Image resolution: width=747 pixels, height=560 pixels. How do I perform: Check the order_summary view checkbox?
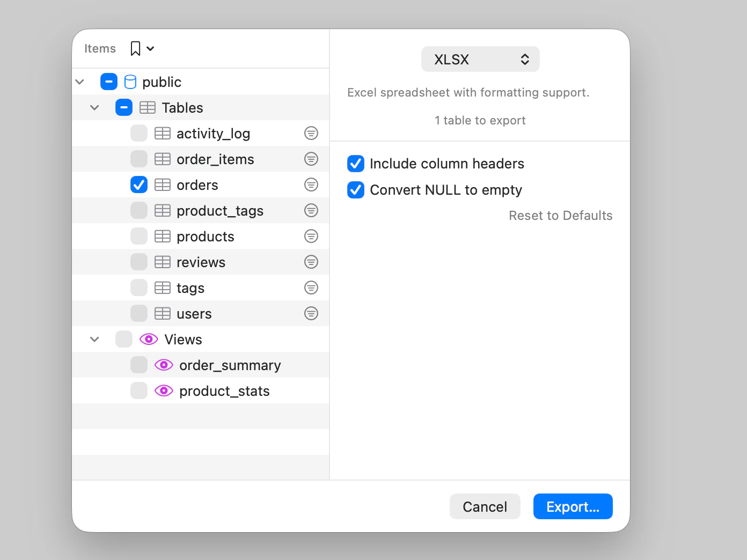(139, 365)
